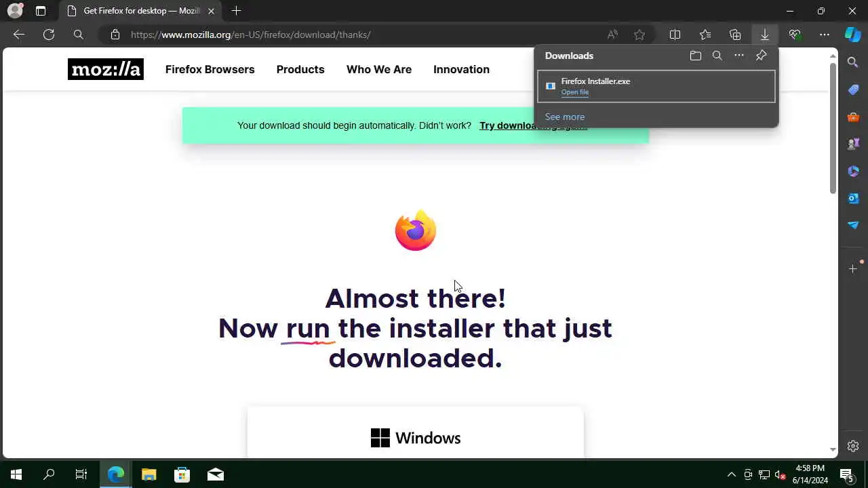Open Browser essentials heart icon
This screenshot has width=868, height=488.
(795, 35)
